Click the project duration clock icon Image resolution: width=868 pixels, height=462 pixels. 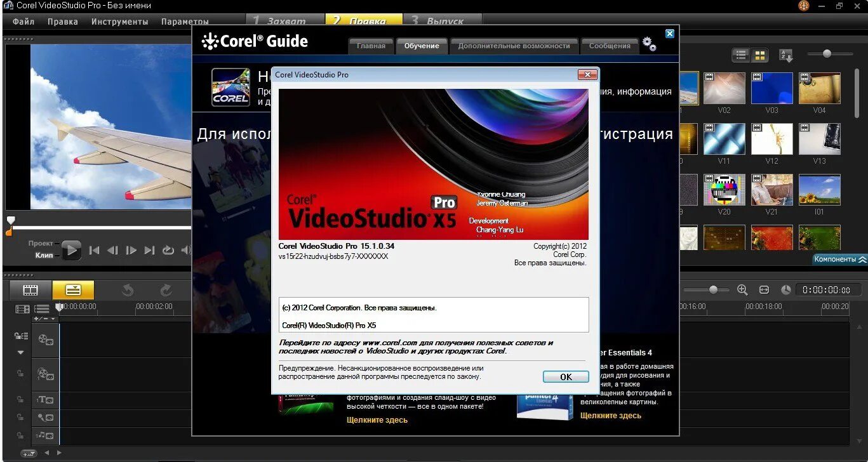click(x=786, y=289)
